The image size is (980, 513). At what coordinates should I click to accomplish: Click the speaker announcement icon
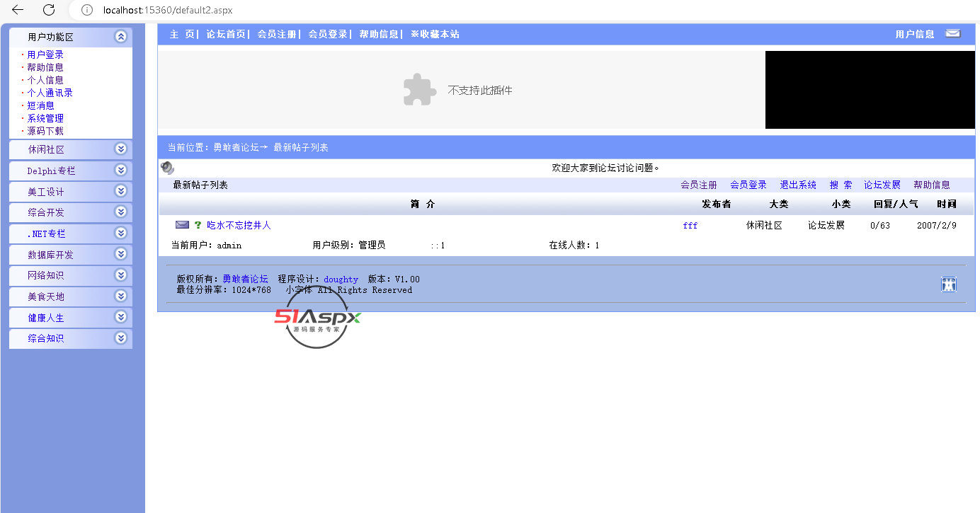167,168
